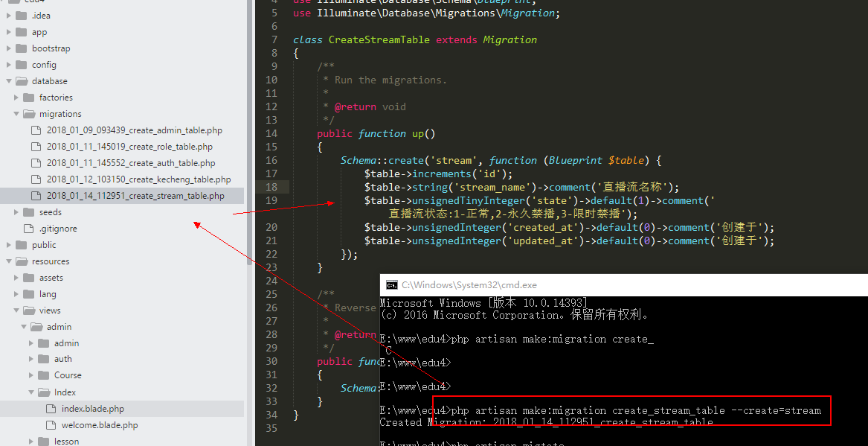Click the sidebar vertical scrollbar
The height and width of the screenshot is (446, 868).
(249, 134)
